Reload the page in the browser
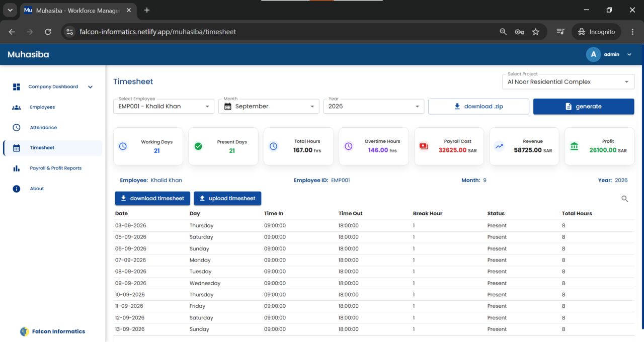Image resolution: width=644 pixels, height=342 pixels. point(48,32)
